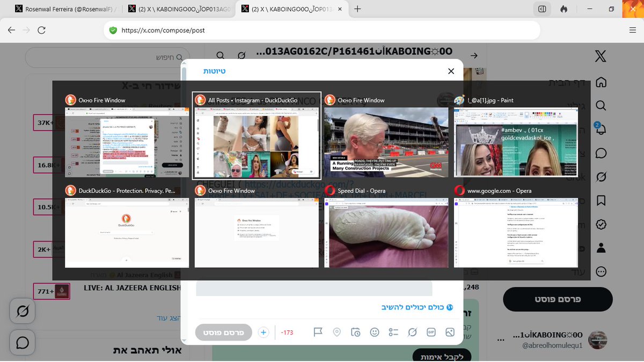
Task: Click הצג עוד show more link
Action: point(170,318)
